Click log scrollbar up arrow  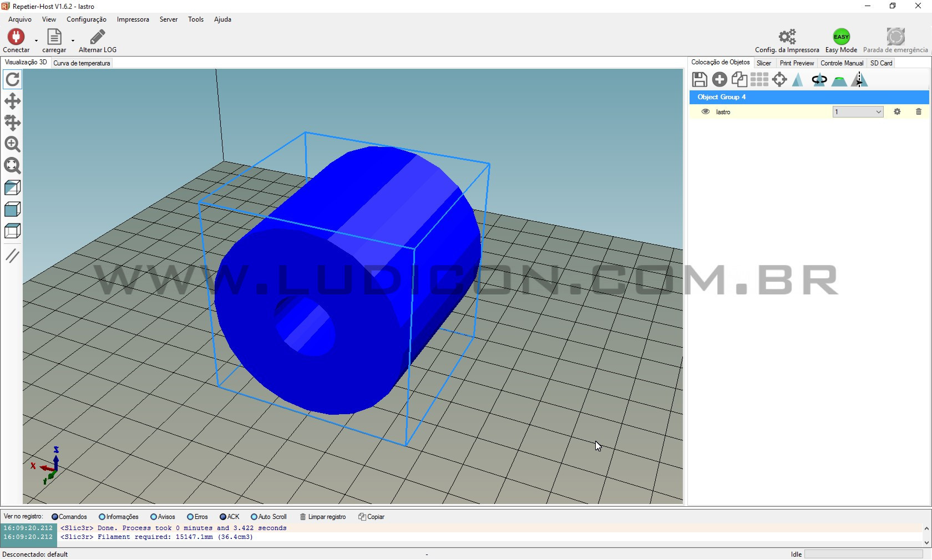pyautogui.click(x=926, y=528)
